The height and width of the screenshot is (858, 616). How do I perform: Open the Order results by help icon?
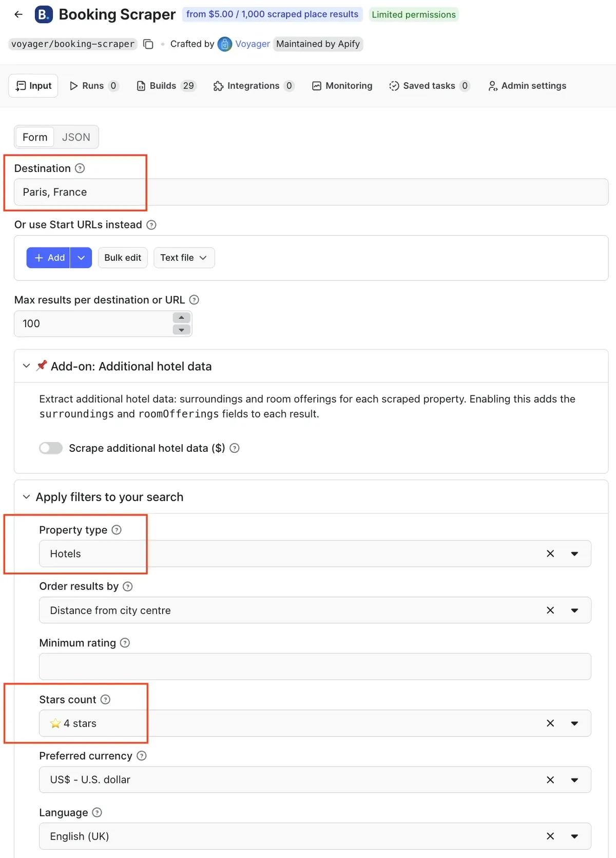[x=128, y=586]
